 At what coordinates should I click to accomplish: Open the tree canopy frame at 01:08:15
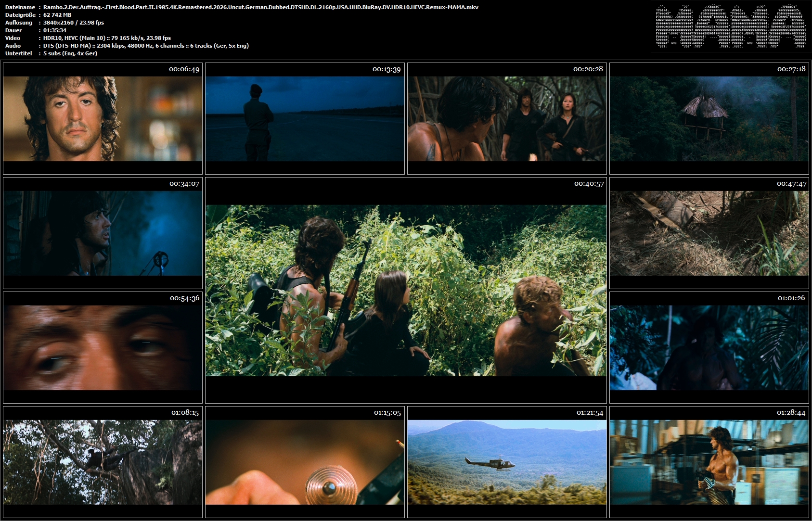pyautogui.click(x=103, y=462)
